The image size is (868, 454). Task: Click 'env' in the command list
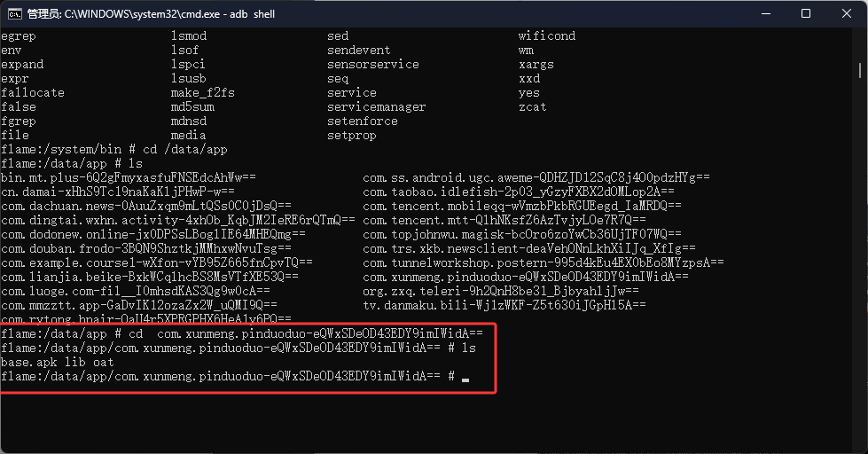pos(11,51)
